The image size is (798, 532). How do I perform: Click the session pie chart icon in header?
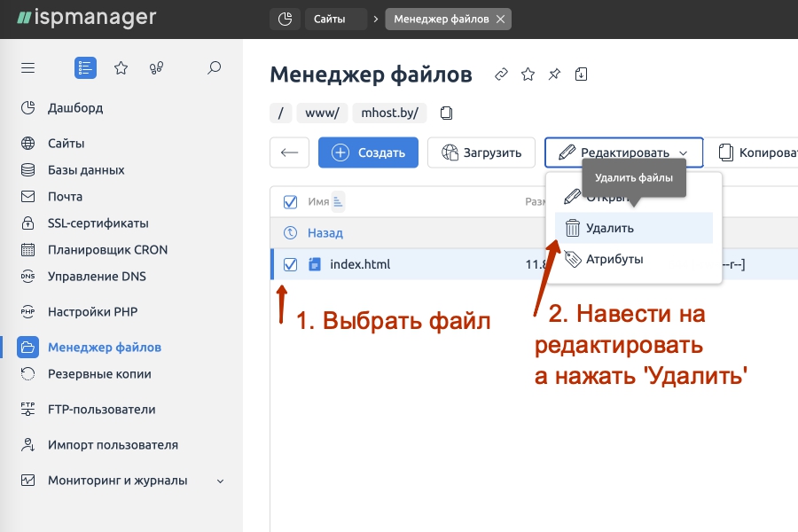point(285,18)
